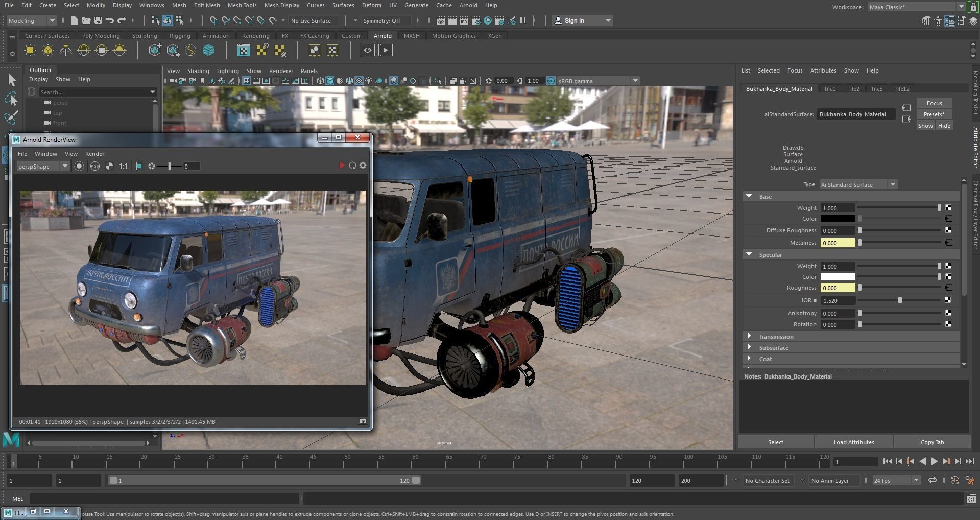
Task: Create an Arnold Light Portal from the shelf
Action: click(x=102, y=50)
